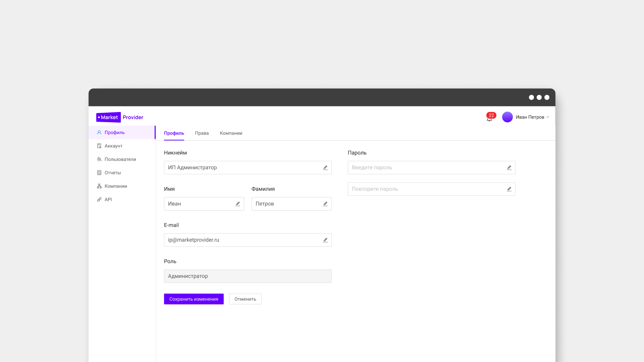Open Пользователи in the sidebar
Image resolution: width=644 pixels, height=362 pixels.
120,159
